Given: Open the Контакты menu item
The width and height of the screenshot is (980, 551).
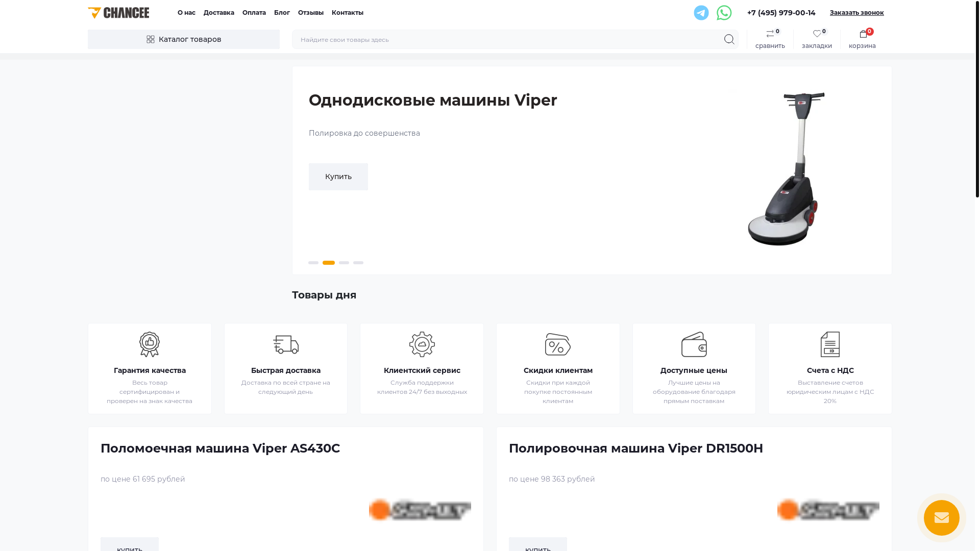Looking at the screenshot, I should [348, 13].
